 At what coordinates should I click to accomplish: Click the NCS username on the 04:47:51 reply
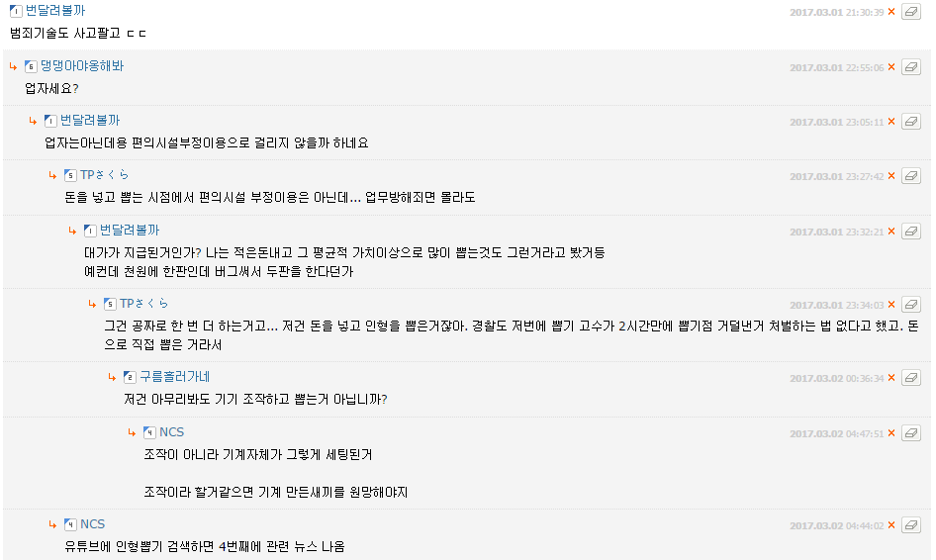pos(171,432)
